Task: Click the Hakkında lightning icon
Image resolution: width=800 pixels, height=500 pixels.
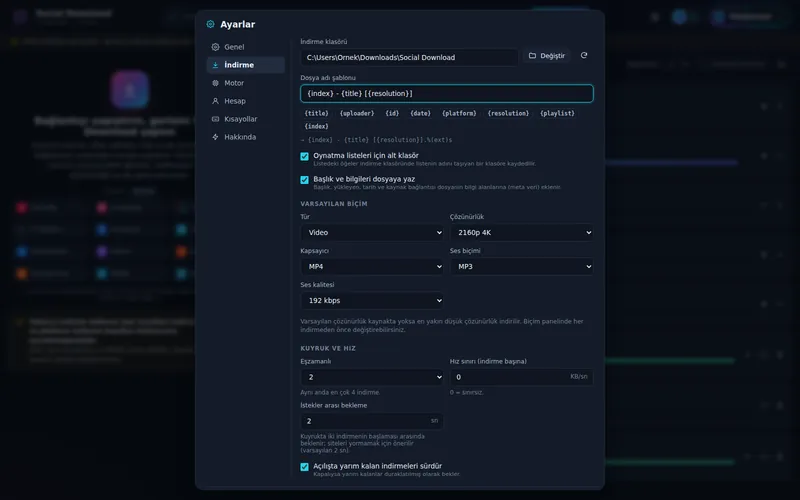Action: click(215, 137)
